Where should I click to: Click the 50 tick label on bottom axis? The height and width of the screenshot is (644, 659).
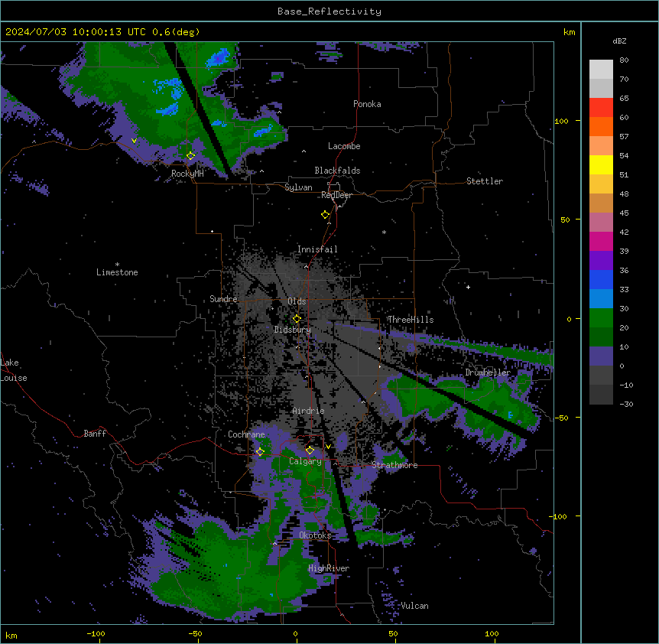pos(393,633)
